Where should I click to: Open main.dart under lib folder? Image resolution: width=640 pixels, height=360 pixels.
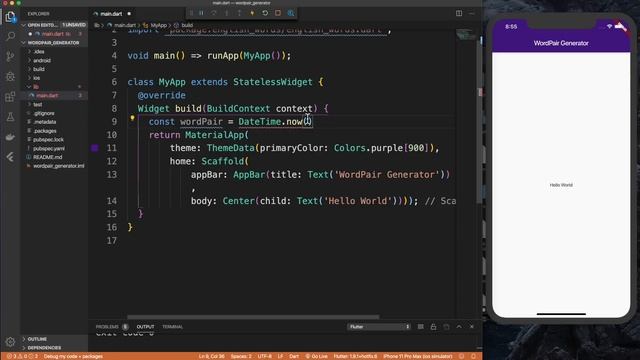[x=47, y=96]
